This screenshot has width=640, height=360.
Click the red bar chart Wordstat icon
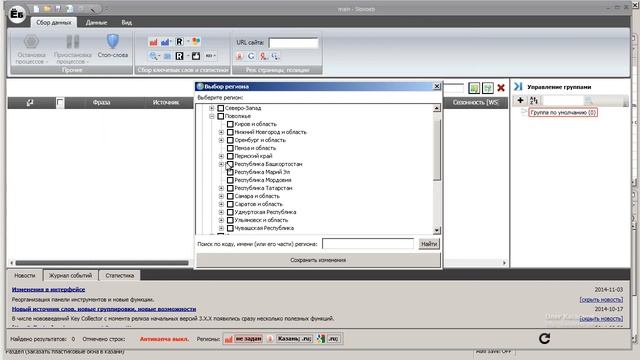click(x=153, y=42)
